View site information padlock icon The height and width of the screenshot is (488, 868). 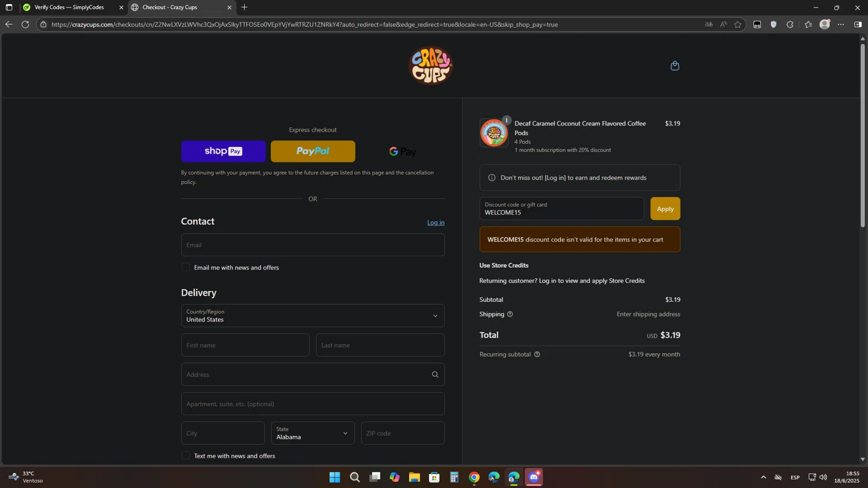[43, 24]
